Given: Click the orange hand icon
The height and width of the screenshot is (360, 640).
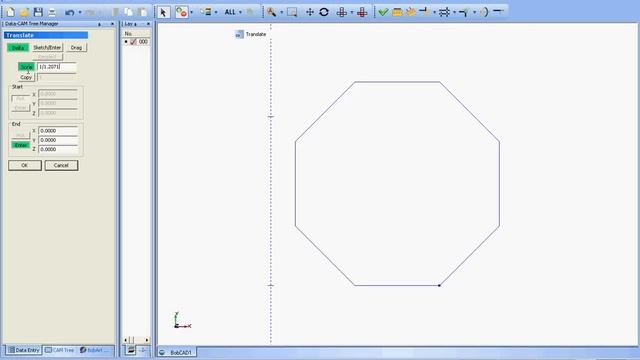Looking at the screenshot, I should click(x=411, y=12).
